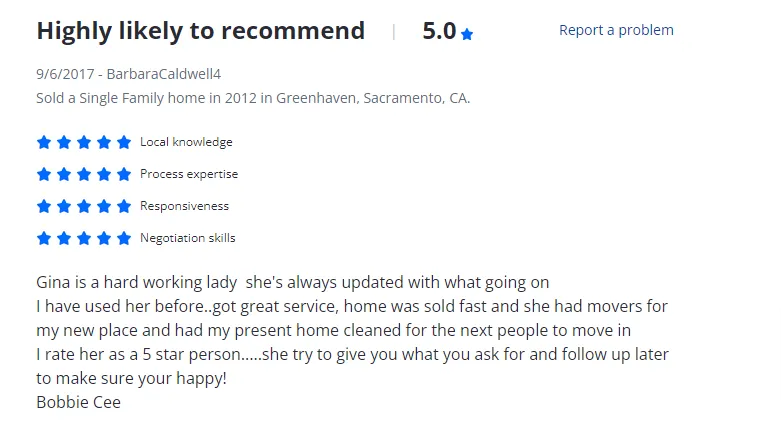Click the 'Local knowledge' label
The image size is (781, 423).
tap(186, 142)
